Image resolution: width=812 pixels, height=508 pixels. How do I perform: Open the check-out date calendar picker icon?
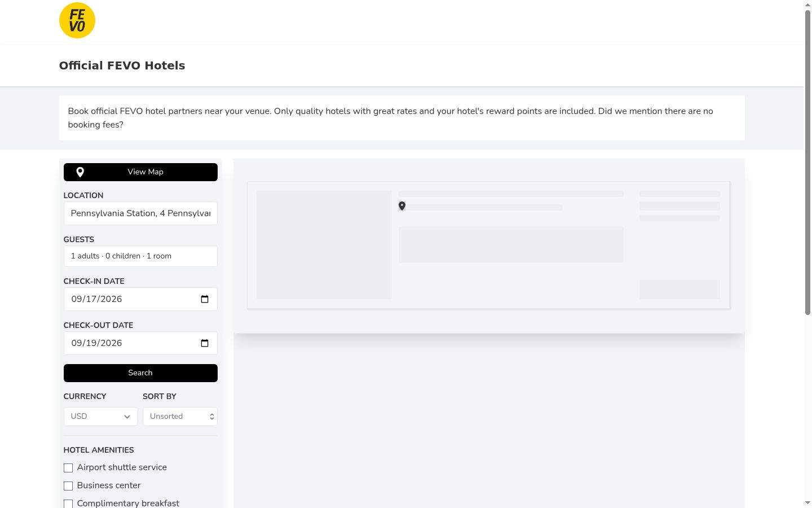[x=205, y=343]
